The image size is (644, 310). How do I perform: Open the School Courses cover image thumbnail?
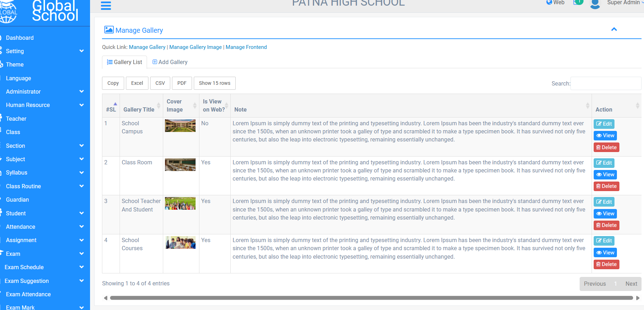(x=180, y=242)
